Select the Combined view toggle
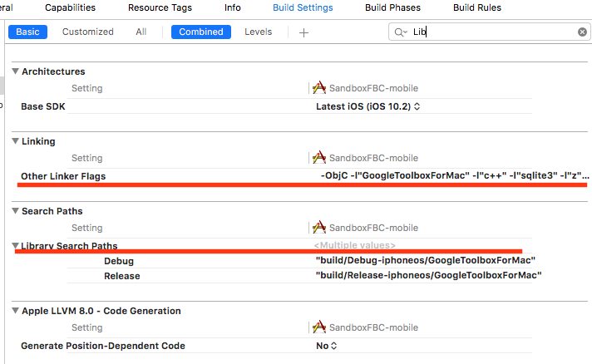592x364 pixels. 201,32
